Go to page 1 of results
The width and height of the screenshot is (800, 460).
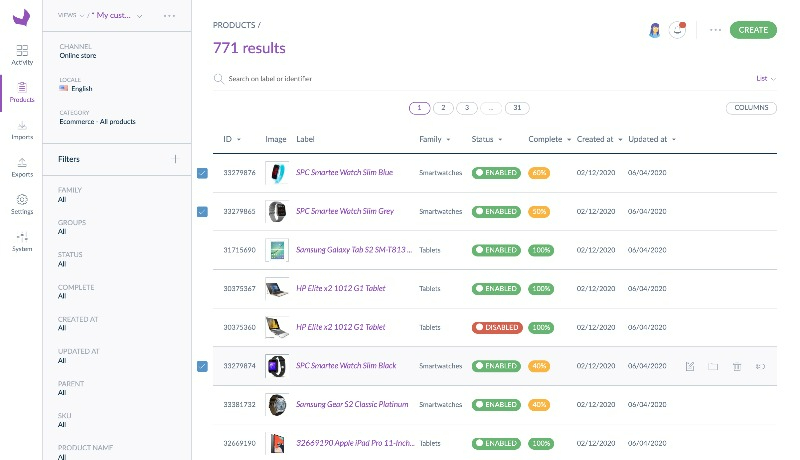[419, 108]
